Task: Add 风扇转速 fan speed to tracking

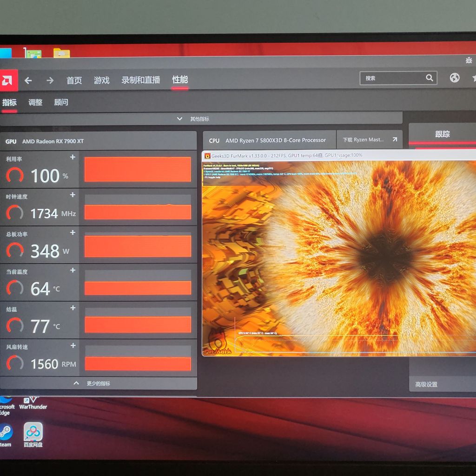Action: click(73, 346)
